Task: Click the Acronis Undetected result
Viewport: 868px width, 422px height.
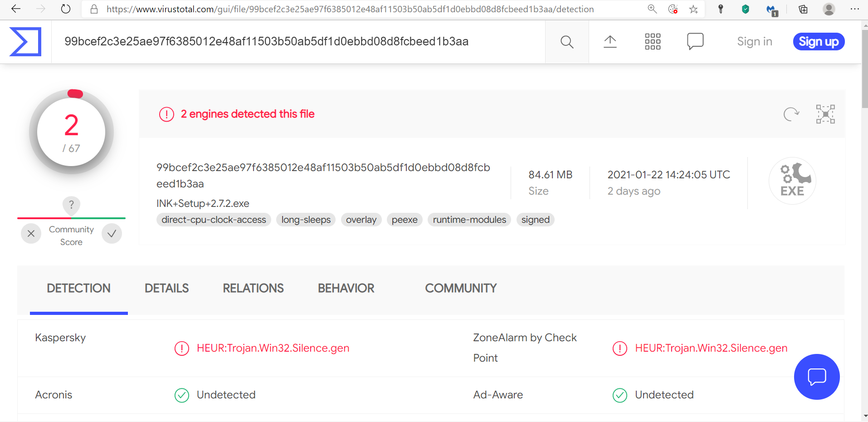Action: tap(226, 395)
